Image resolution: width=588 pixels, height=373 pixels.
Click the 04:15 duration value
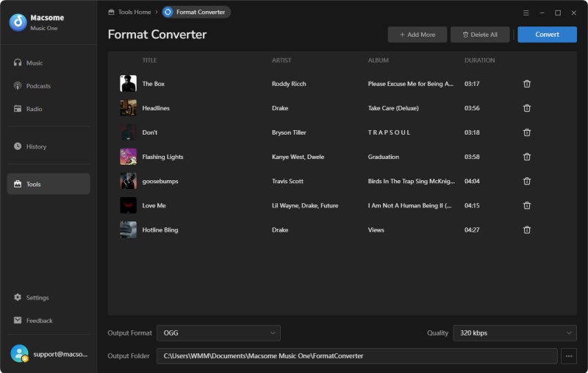472,206
